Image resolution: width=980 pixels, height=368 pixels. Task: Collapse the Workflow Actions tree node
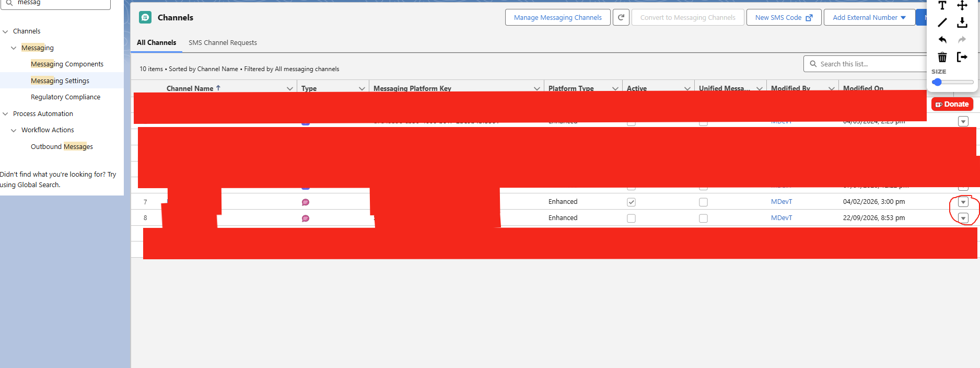(x=14, y=130)
